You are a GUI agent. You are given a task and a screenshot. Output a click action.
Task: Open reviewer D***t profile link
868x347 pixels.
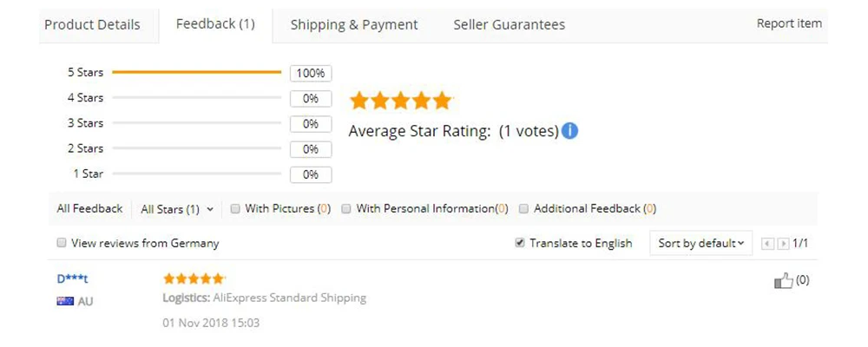pyautogui.click(x=73, y=279)
